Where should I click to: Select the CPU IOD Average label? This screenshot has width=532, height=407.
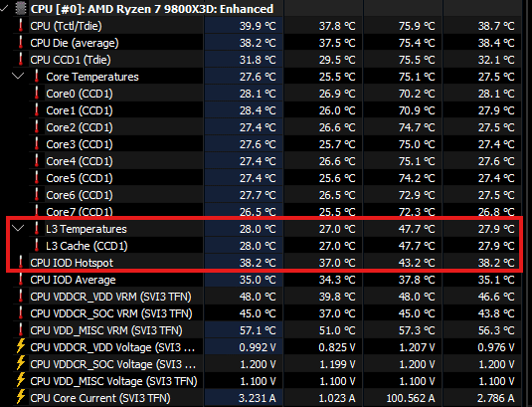(x=73, y=280)
